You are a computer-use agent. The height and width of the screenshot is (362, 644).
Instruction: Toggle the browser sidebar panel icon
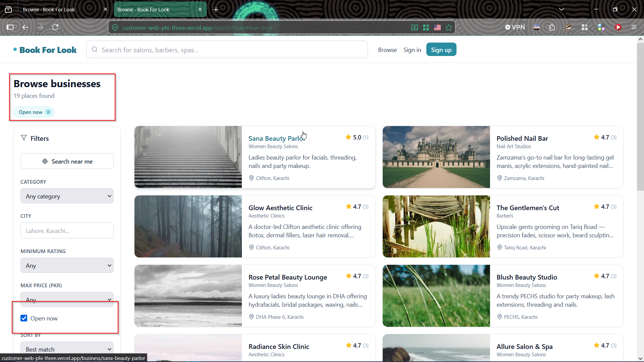[x=10, y=27]
